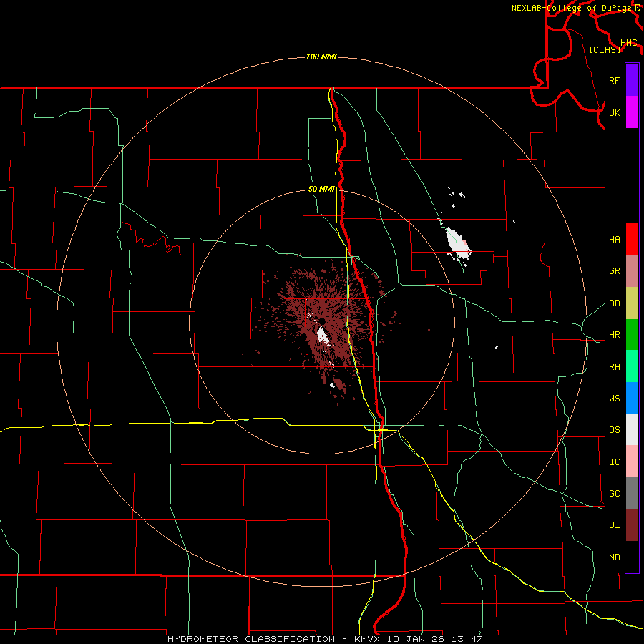Click the 'HYDROMETEOR CLASSIFICATION' caption text
The height and width of the screenshot is (644, 644).
[251, 639]
